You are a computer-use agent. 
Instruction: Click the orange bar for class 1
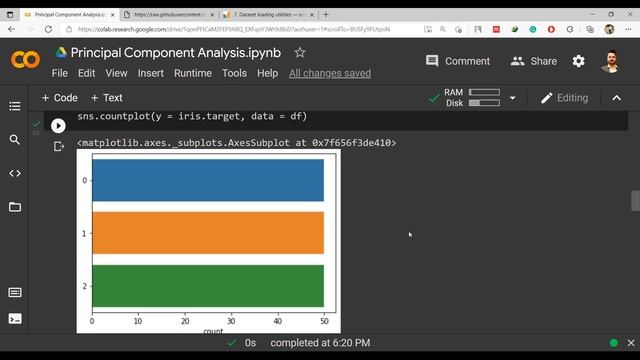[208, 233]
